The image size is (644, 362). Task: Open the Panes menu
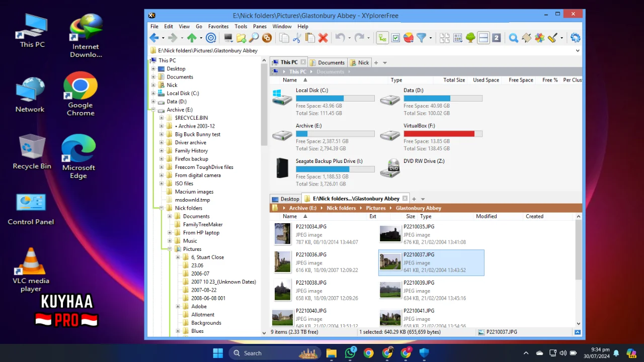coord(260,26)
